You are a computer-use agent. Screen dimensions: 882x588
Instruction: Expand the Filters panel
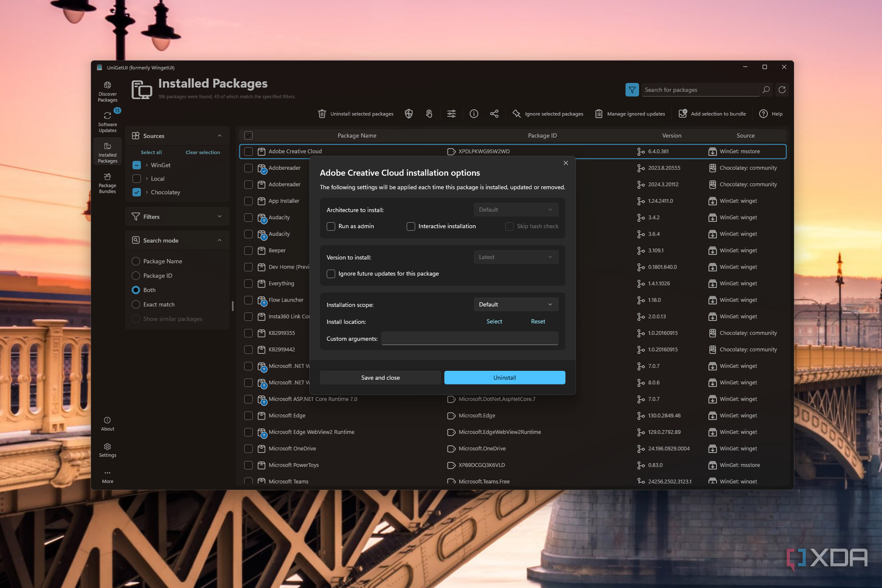tap(220, 217)
